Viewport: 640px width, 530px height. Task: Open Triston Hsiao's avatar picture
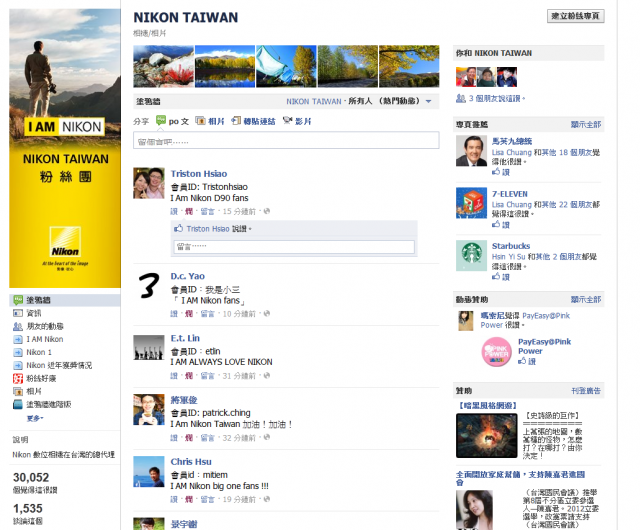tap(149, 183)
